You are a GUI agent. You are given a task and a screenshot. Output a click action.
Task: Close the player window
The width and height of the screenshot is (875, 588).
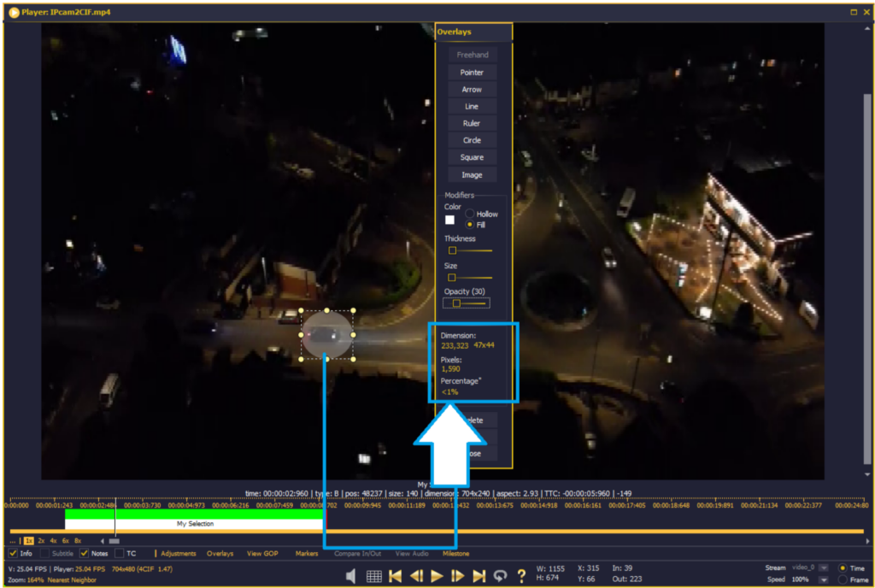tap(866, 12)
